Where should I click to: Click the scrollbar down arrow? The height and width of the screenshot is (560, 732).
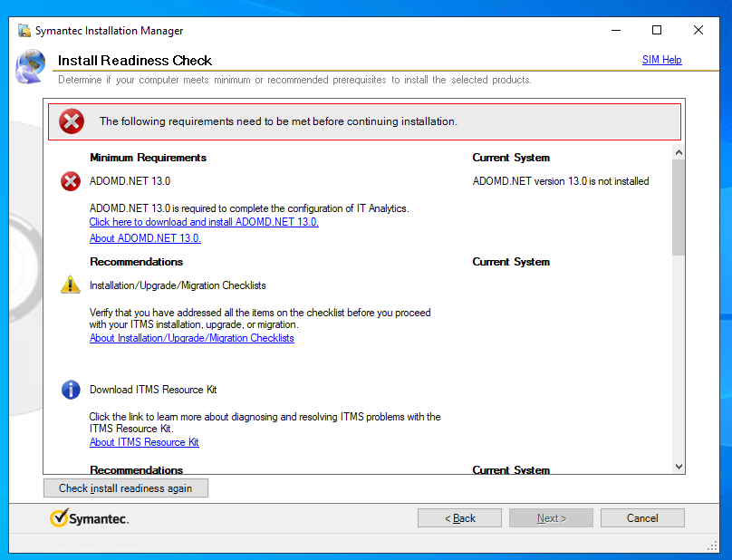coord(678,465)
